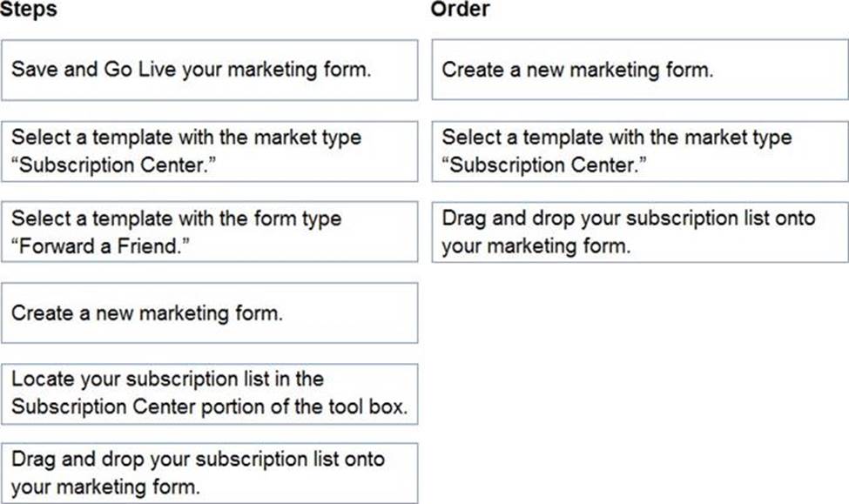Select the "Drag and drop" step in Steps column

[x=209, y=473]
